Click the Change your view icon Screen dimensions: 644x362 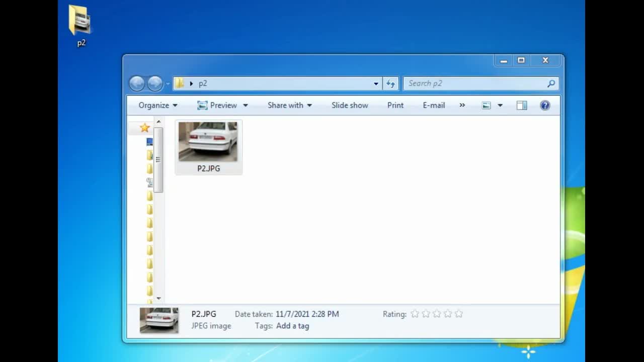486,105
